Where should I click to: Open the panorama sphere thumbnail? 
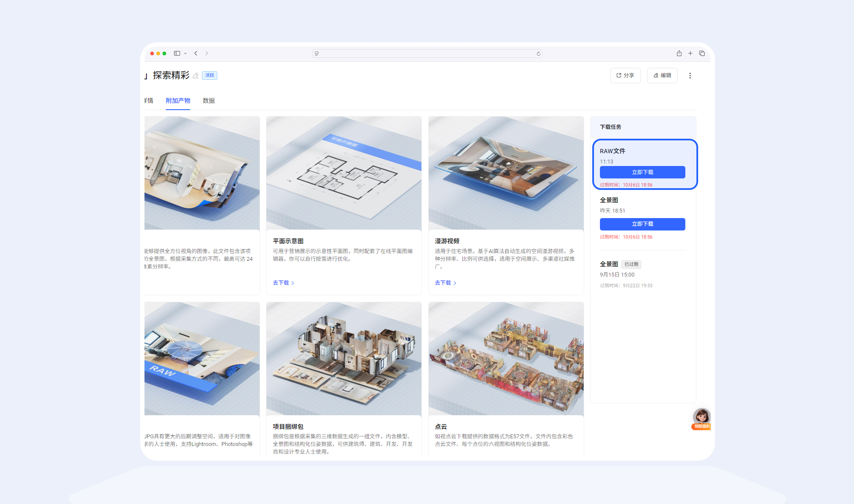pos(202,173)
